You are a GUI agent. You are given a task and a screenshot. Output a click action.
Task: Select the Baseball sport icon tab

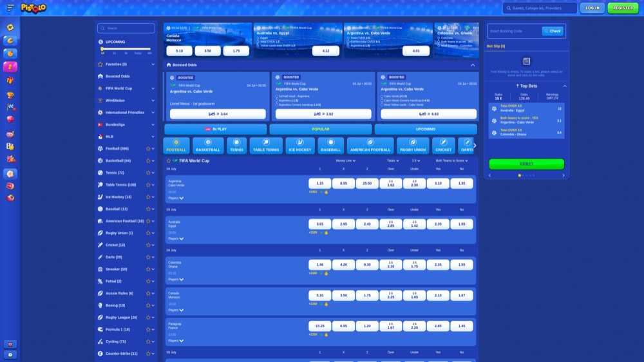330,146
